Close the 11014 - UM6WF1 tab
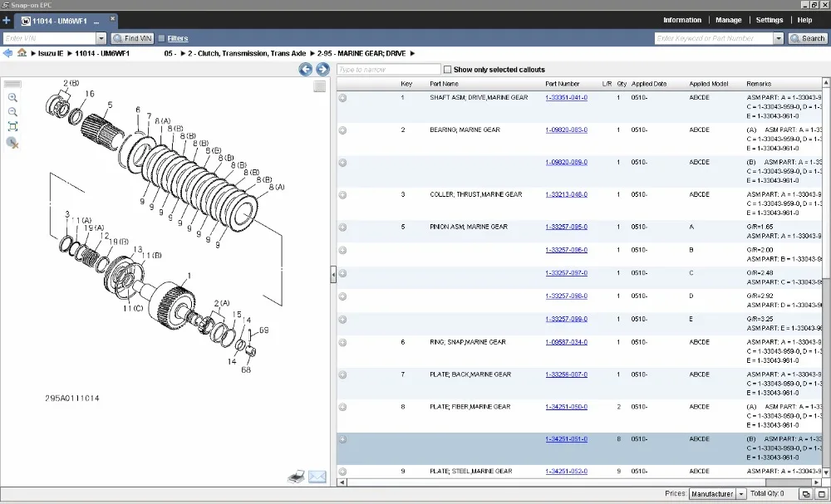 (x=112, y=18)
